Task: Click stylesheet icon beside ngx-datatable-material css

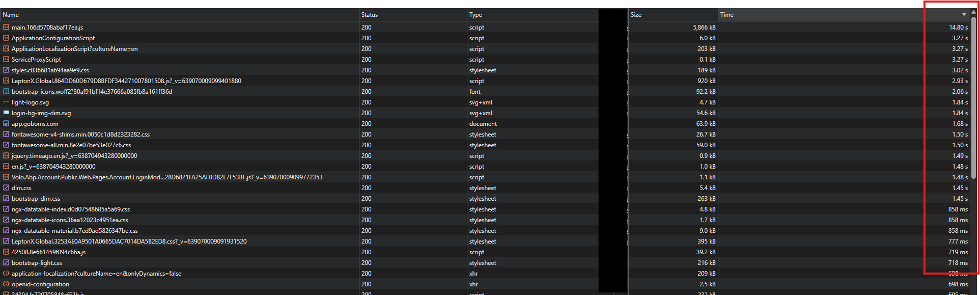Action: (6, 230)
